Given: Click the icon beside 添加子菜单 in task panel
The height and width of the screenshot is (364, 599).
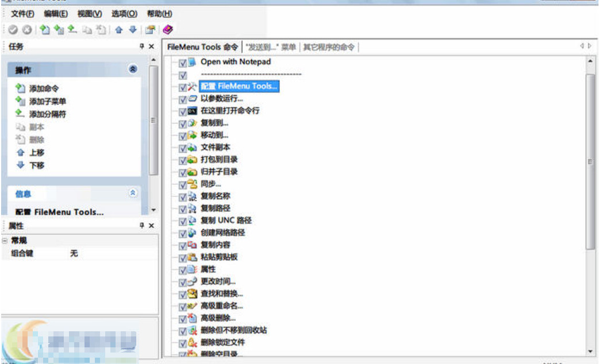Looking at the screenshot, I should 20,101.
